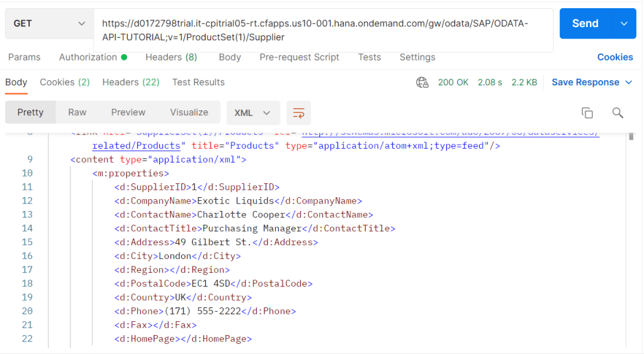Screen dimensions: 644x354
Task: Expand the Save Response dropdown
Action: pos(592,83)
